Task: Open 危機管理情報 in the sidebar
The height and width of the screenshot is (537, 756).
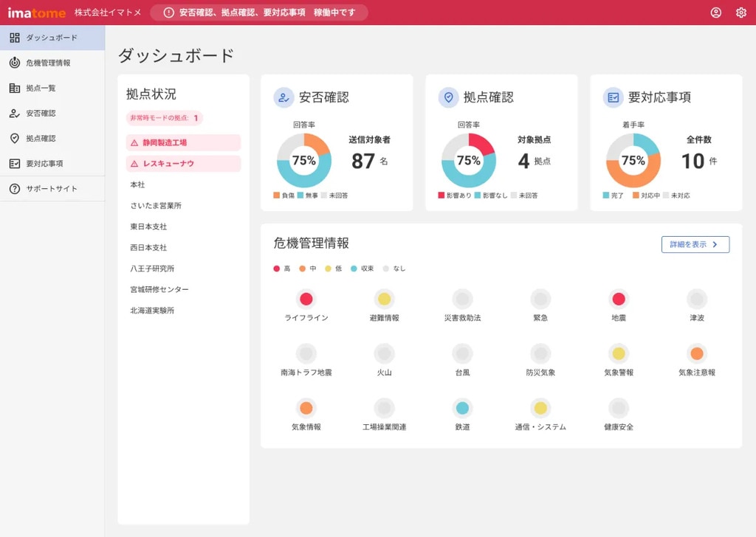Action: coord(48,63)
